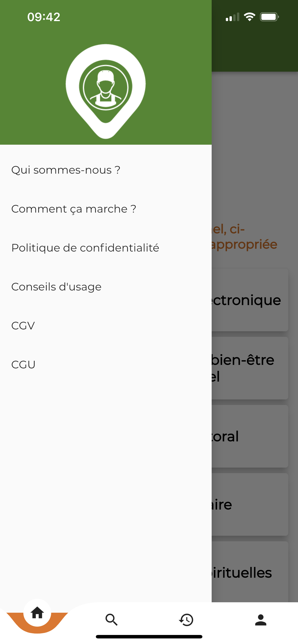Tap the black home indicator bar

pos(149,637)
